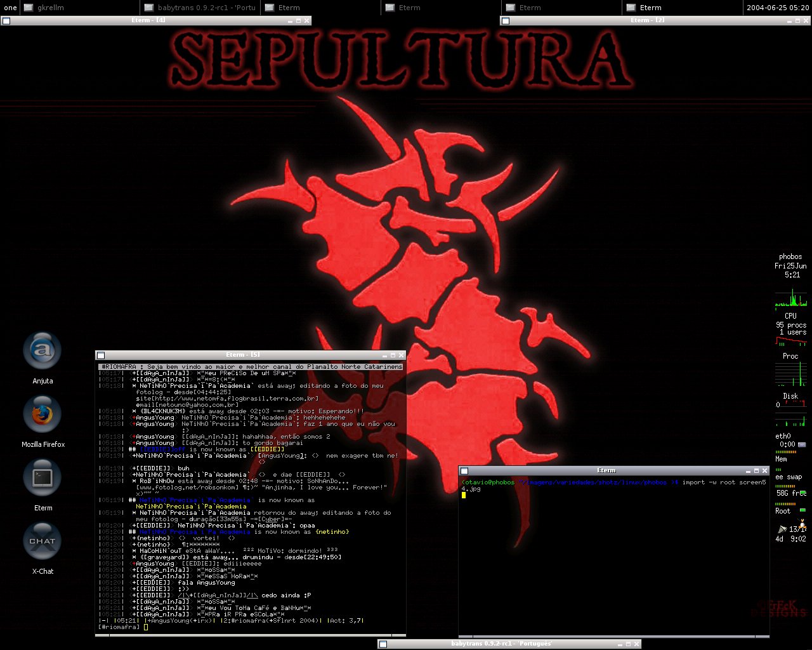Screen dimensions: 812x650
Task: Switch to babytrans 0.9.2-rc1 in the taskbar
Action: (x=200, y=8)
